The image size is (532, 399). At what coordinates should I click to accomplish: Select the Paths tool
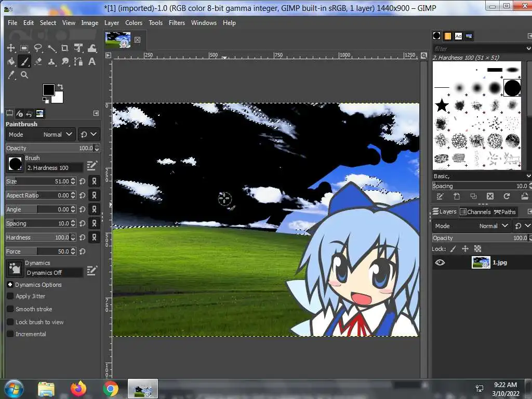click(78, 61)
